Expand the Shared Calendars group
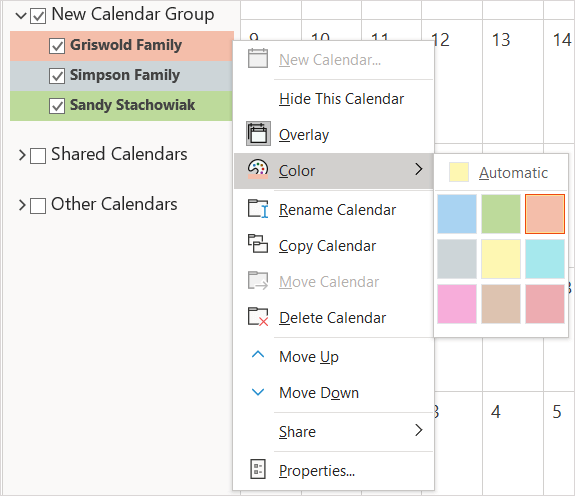 coord(22,155)
